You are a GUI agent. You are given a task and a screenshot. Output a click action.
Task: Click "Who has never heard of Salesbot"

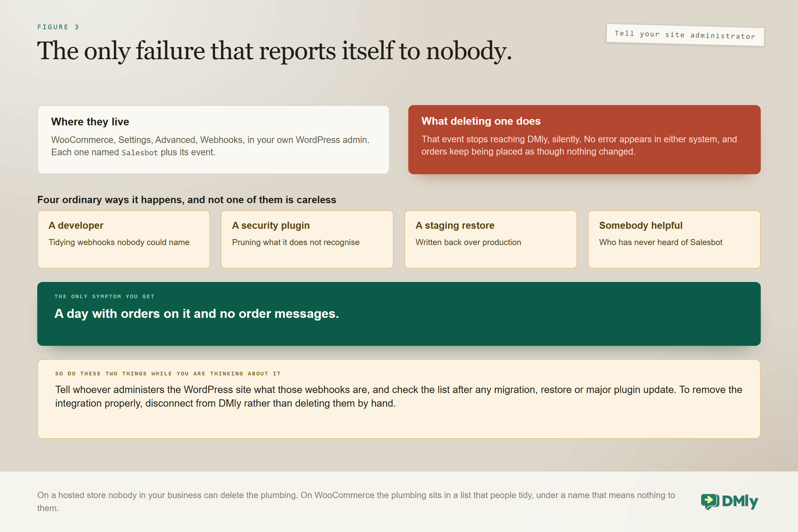pyautogui.click(x=661, y=242)
